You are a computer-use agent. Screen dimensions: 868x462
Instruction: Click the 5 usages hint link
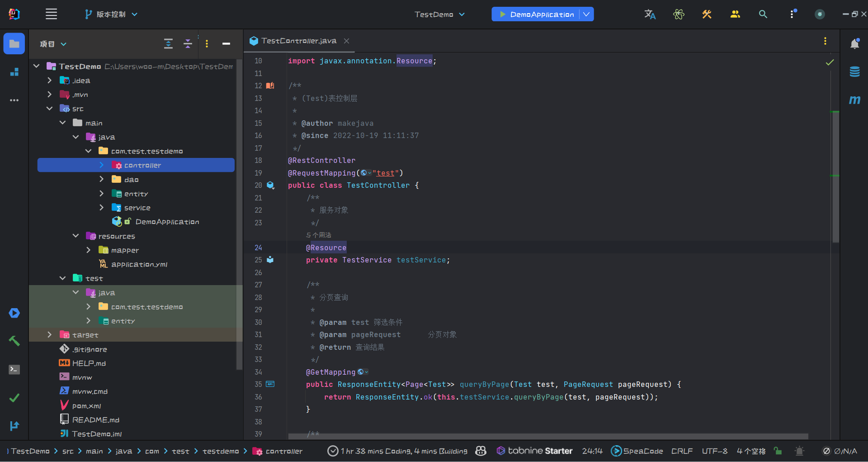(x=319, y=235)
